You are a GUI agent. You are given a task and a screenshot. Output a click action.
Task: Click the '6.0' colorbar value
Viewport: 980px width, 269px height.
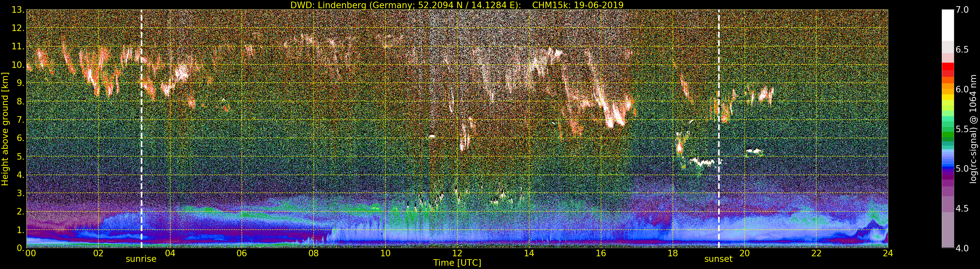962,89
